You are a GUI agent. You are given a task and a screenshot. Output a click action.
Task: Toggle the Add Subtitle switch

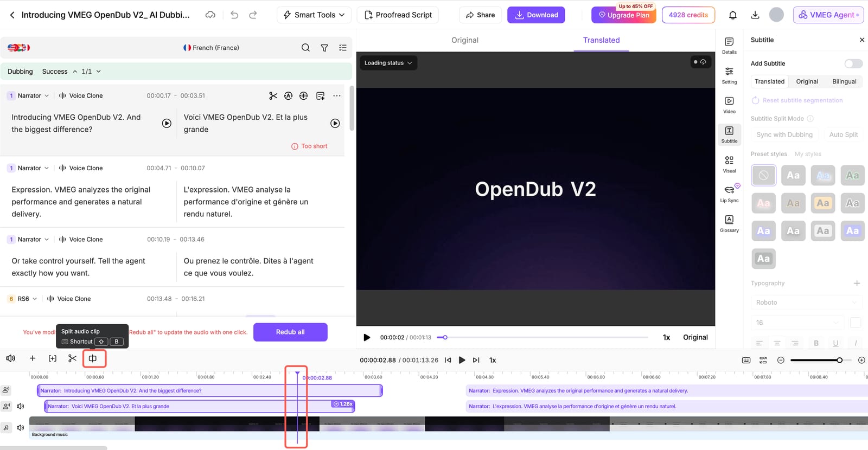tap(853, 63)
